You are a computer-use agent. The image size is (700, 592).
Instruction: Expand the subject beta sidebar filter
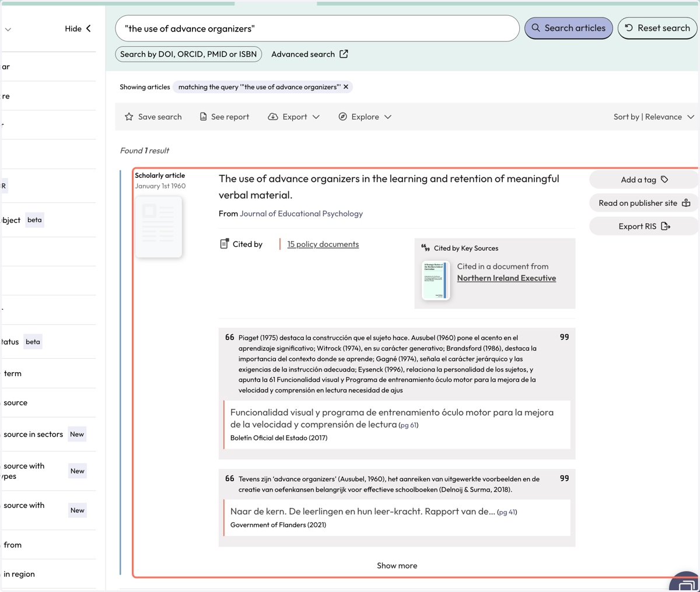click(48, 220)
